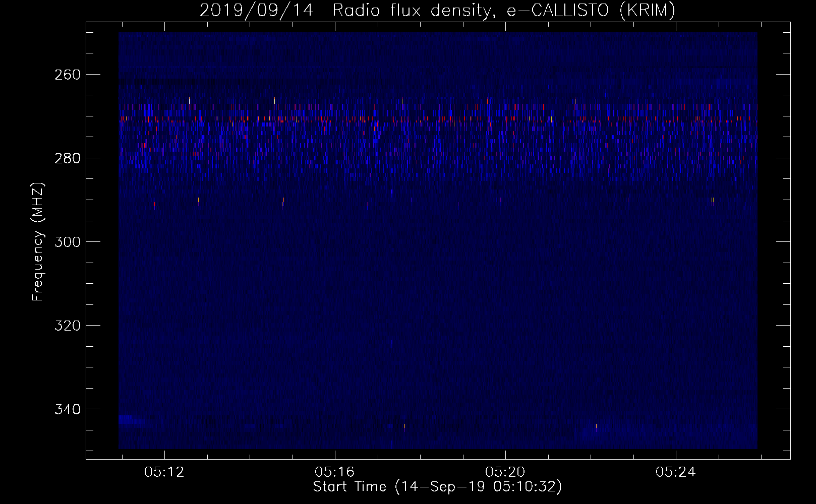
Task: Click the 260 frequency tick label
Action: pos(67,75)
